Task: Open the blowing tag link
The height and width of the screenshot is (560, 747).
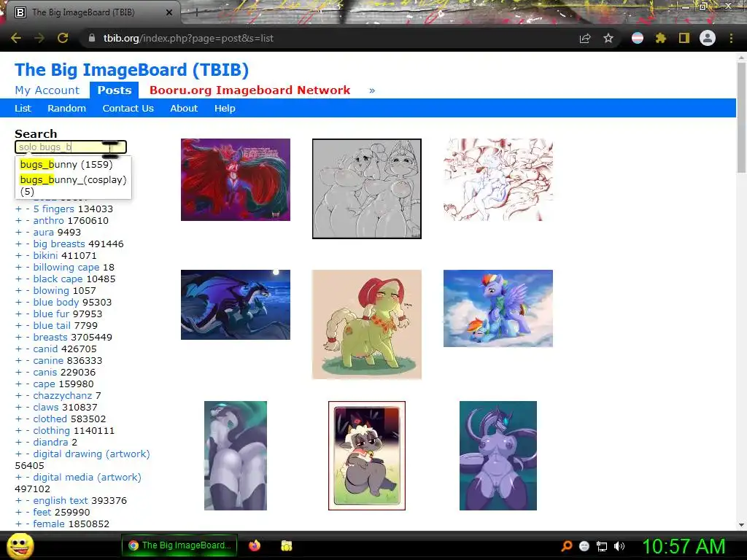Action: click(51, 290)
